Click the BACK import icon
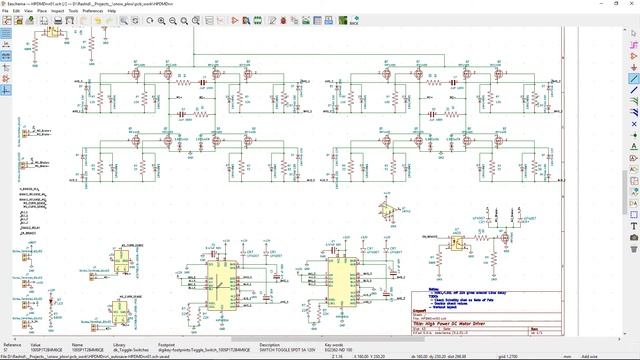This screenshot has height=360, width=640. 354,20
